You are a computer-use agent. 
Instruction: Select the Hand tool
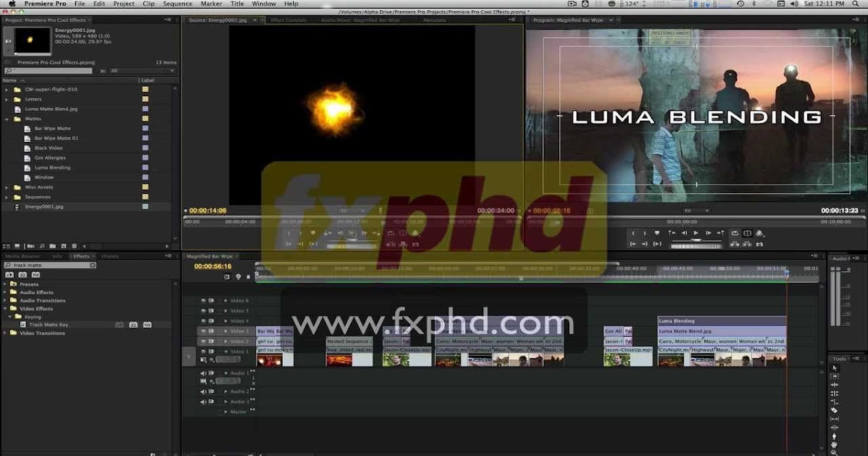[835, 444]
